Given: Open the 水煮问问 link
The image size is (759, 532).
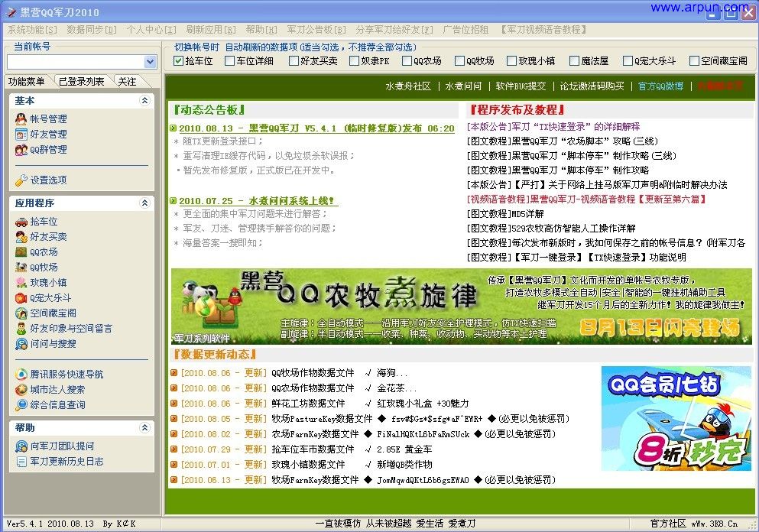Looking at the screenshot, I should pyautogui.click(x=463, y=86).
